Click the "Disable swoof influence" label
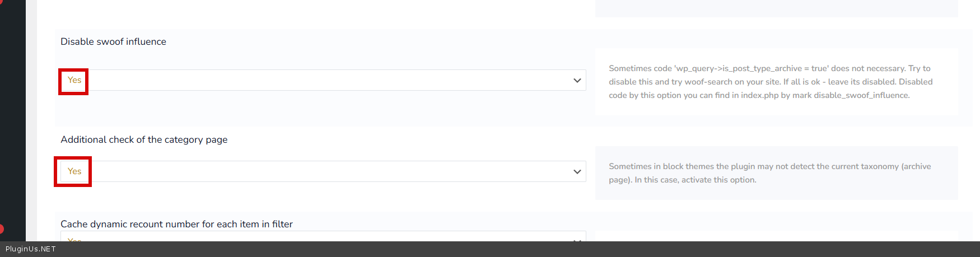Screen dimensions: 980x257 [x=113, y=41]
